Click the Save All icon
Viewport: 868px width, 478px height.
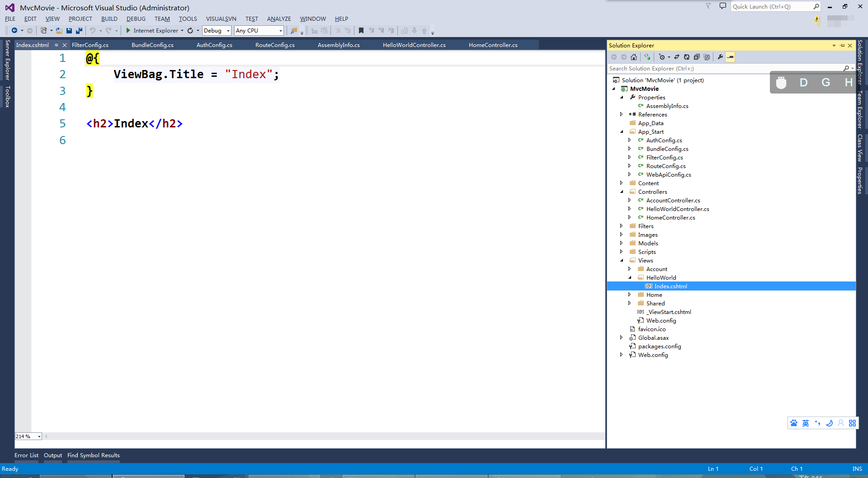[79, 31]
